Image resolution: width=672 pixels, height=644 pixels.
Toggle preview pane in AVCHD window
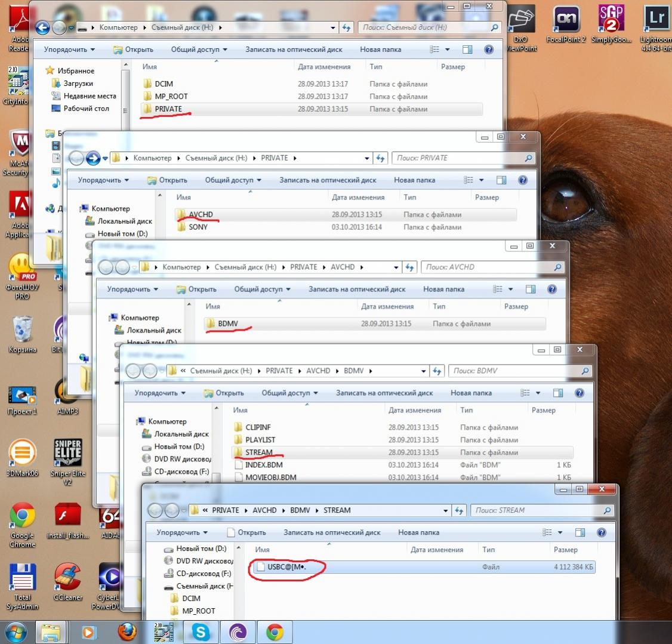click(x=530, y=289)
